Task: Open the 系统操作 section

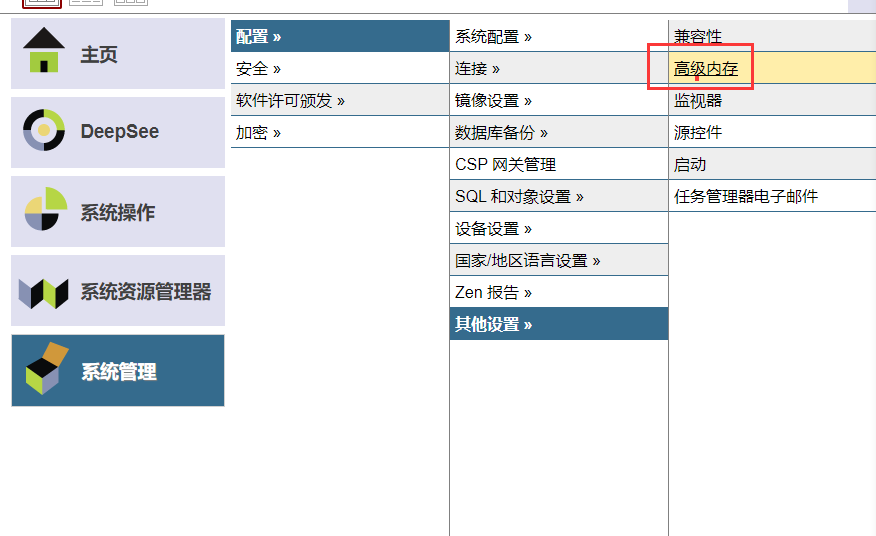Action: [x=118, y=212]
